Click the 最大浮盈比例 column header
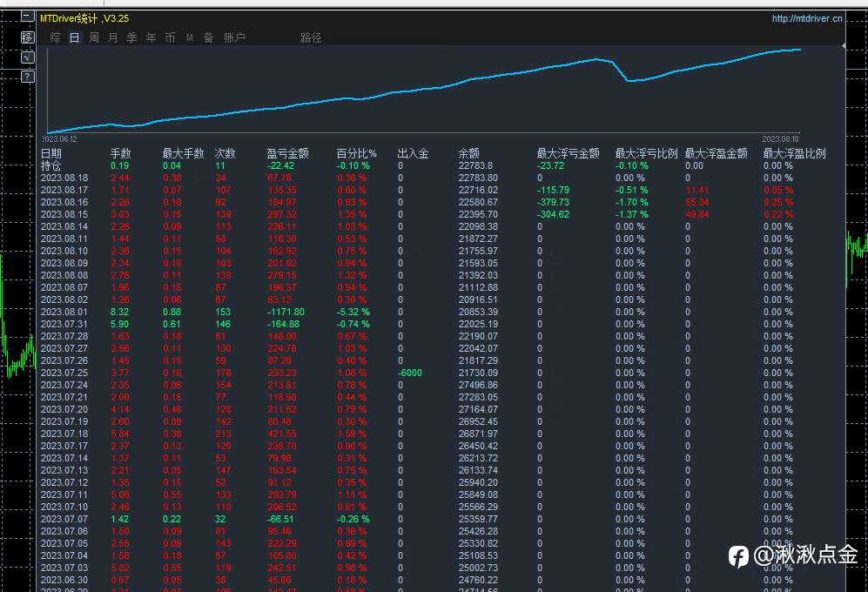 tap(795, 153)
